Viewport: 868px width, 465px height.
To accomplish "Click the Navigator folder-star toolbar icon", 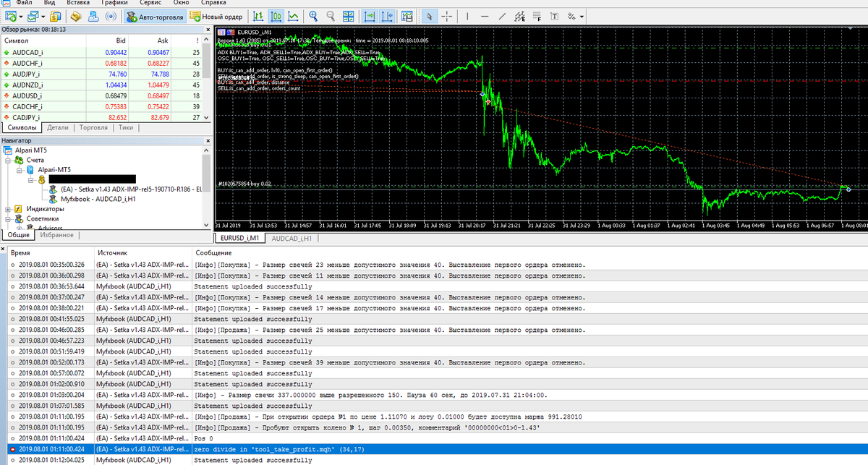I will click(x=75, y=16).
